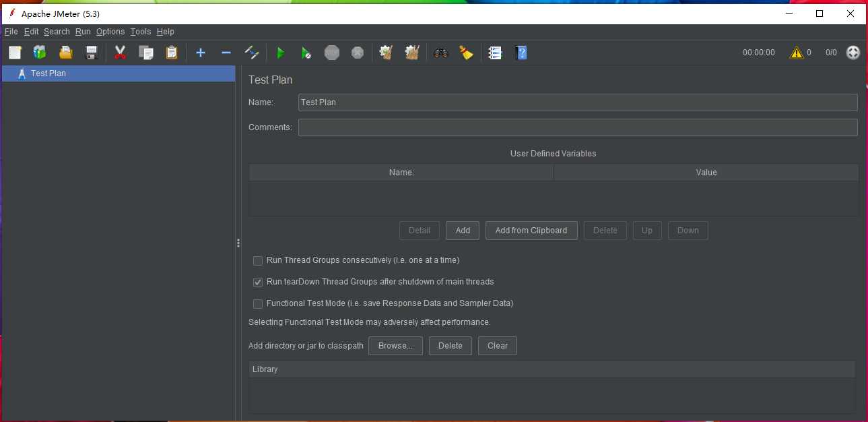The width and height of the screenshot is (868, 422).
Task: Click the Cut scissors icon
Action: (x=121, y=53)
